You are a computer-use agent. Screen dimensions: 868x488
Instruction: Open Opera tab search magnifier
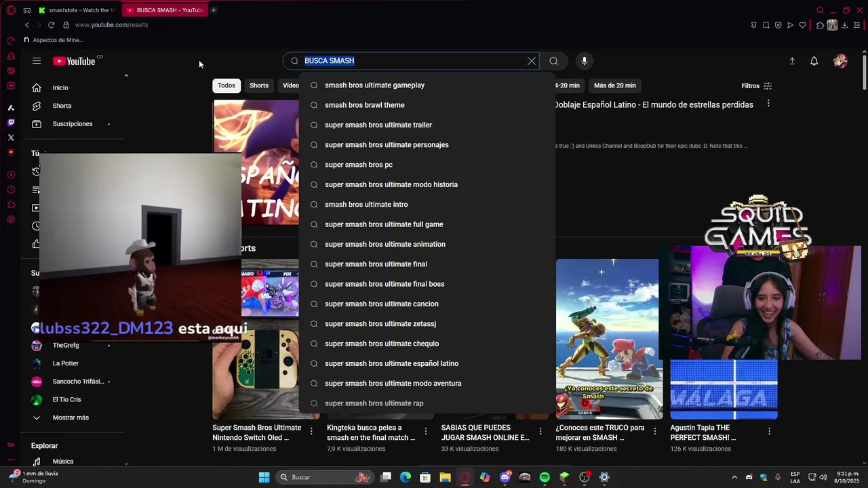point(820,10)
